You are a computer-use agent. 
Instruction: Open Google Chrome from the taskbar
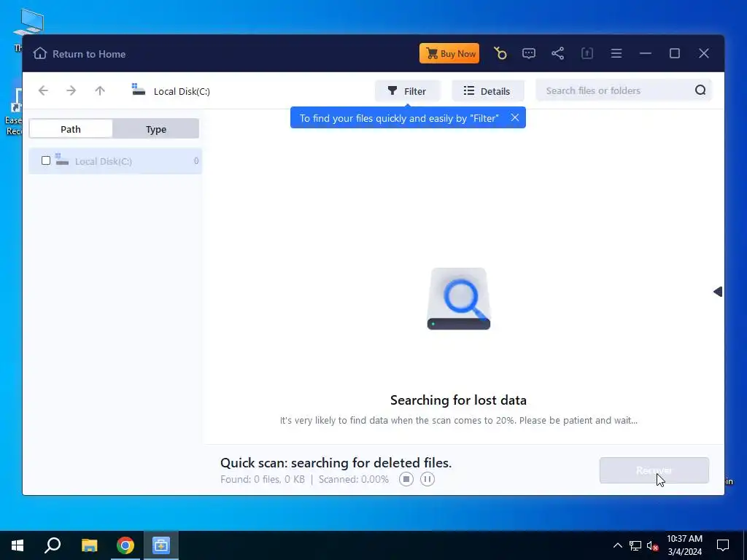click(x=125, y=545)
